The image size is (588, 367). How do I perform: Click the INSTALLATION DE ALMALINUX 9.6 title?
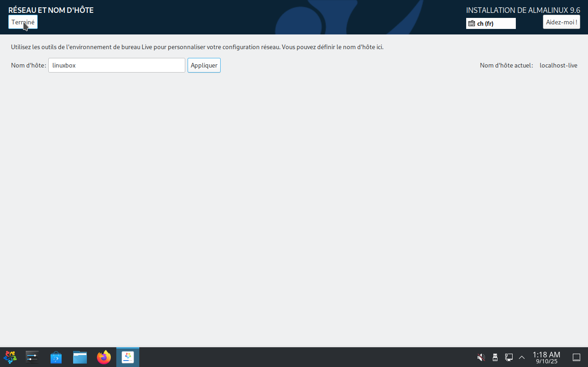(523, 10)
